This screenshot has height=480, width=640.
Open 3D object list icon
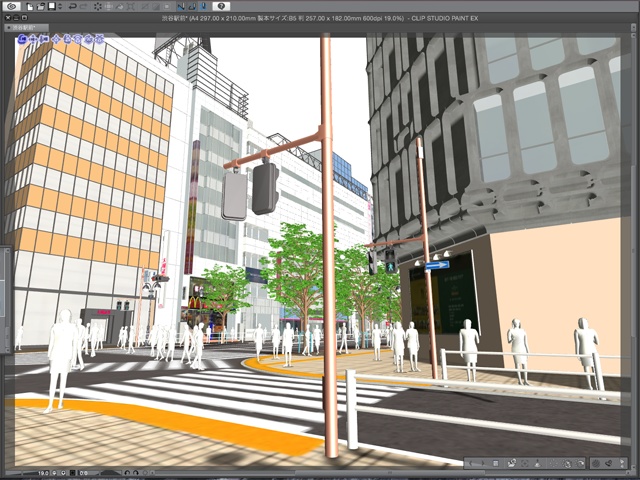click(x=496, y=463)
